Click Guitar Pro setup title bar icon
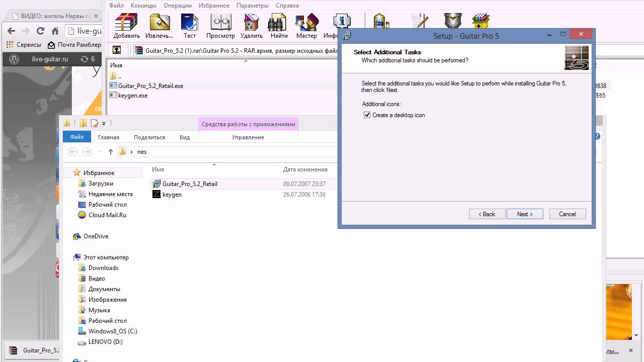 coord(347,36)
